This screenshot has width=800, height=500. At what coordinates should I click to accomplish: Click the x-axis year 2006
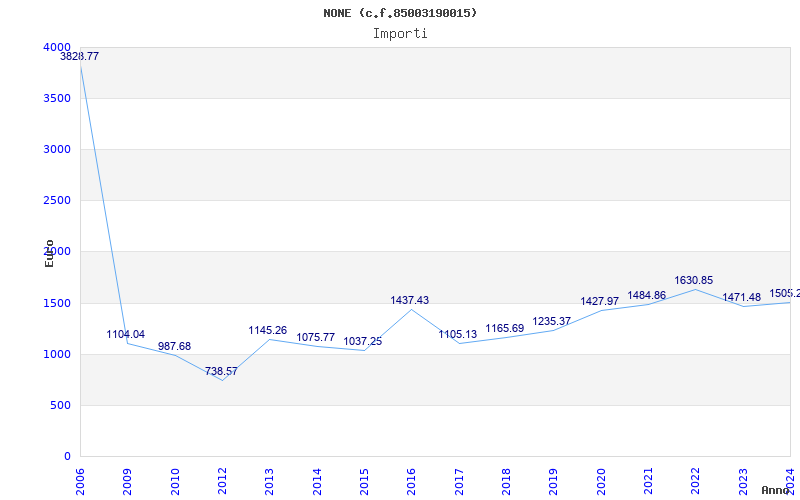tap(80, 482)
